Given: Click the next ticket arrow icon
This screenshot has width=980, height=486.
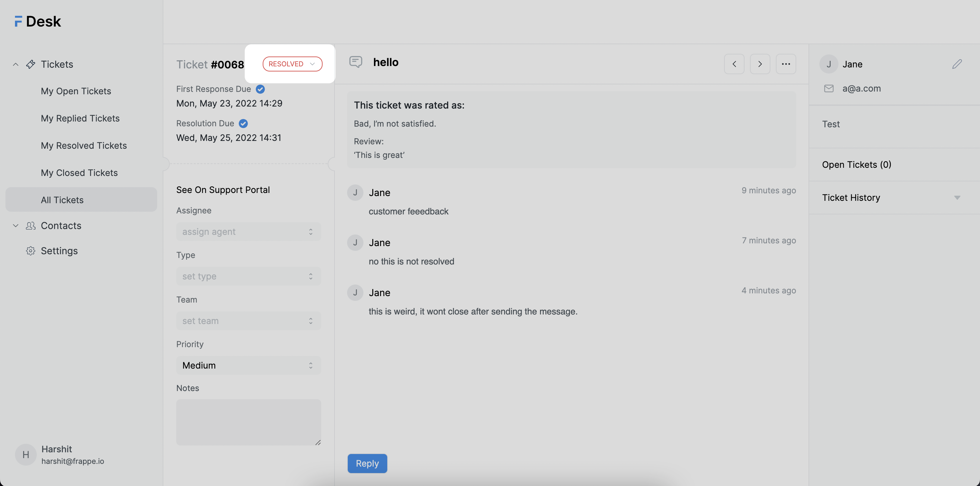Looking at the screenshot, I should point(760,64).
